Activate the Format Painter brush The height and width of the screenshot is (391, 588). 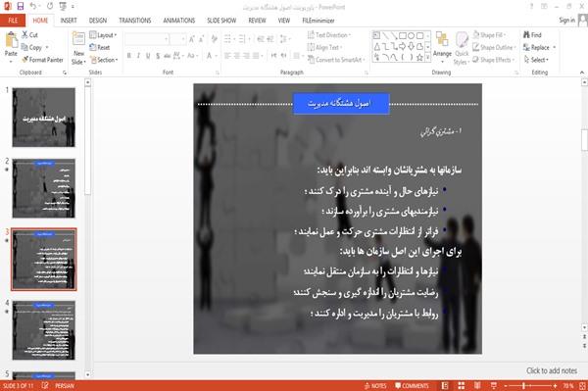42,60
